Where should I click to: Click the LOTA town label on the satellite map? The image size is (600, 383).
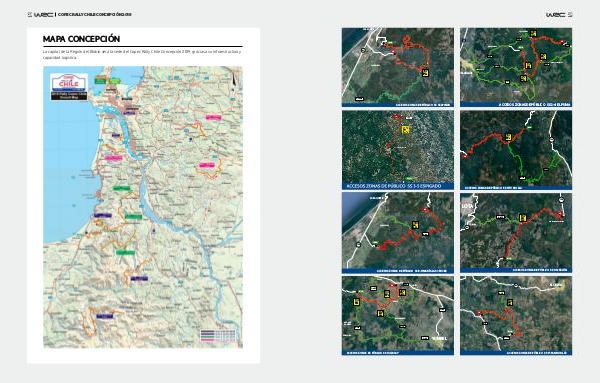[x=467, y=206]
